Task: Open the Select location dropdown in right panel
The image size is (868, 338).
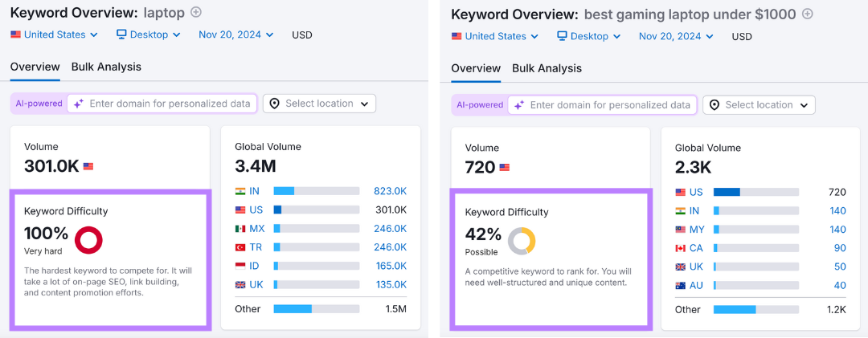Action: point(759,105)
